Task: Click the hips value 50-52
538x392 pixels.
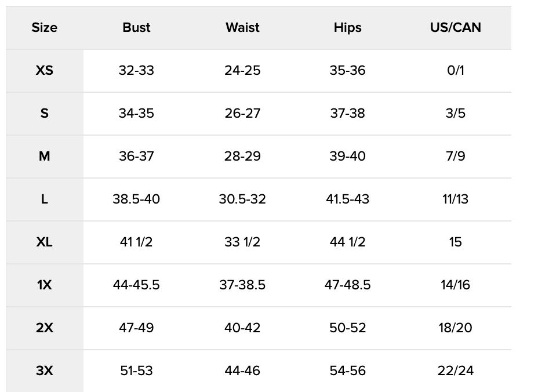Action: point(347,328)
